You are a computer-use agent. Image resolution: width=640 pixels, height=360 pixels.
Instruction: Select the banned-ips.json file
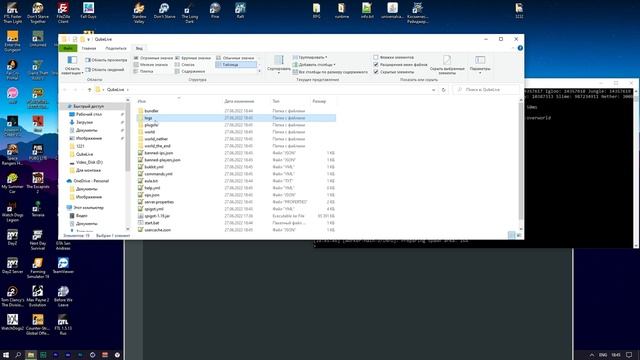coord(158,153)
